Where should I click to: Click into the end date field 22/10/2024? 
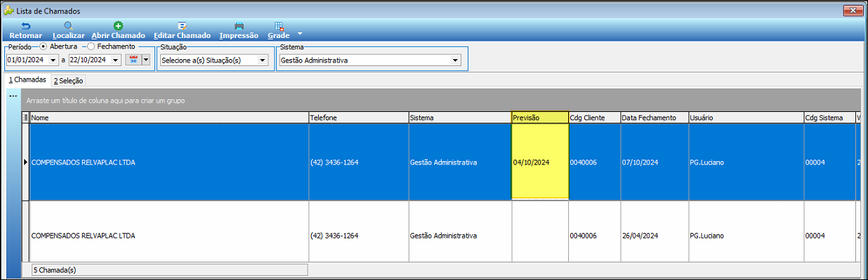(x=90, y=61)
